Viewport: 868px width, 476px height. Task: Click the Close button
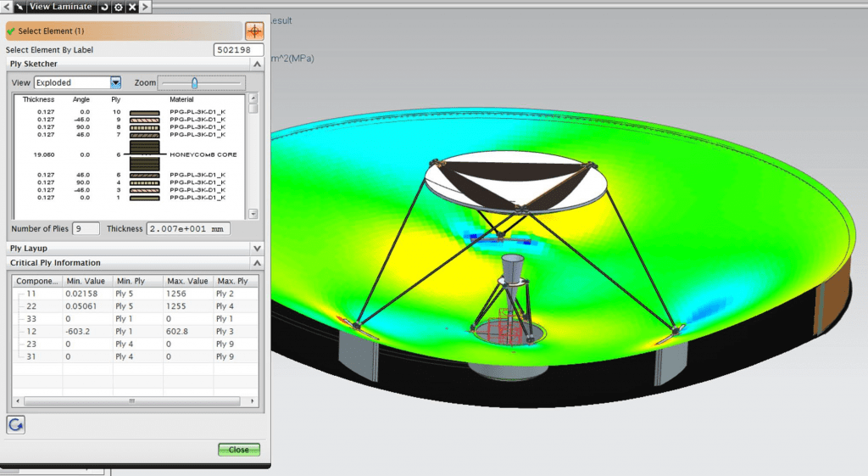(238, 450)
